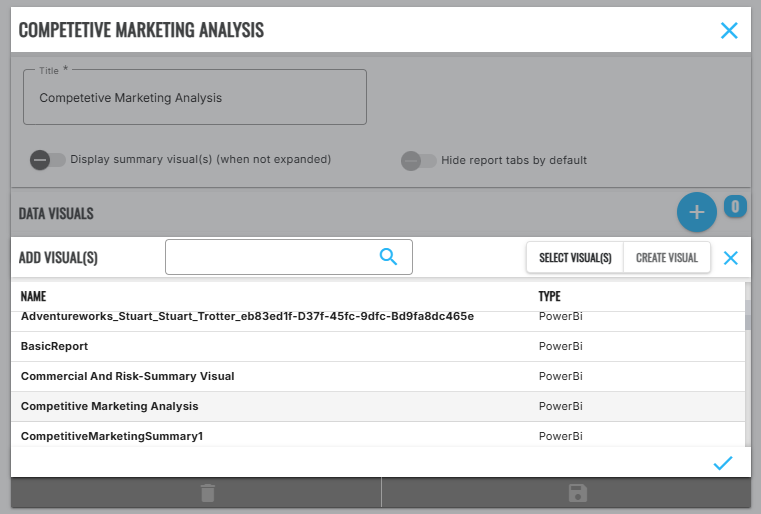The height and width of the screenshot is (514, 761).
Task: Click the confirm checkmark icon
Action: [x=723, y=463]
